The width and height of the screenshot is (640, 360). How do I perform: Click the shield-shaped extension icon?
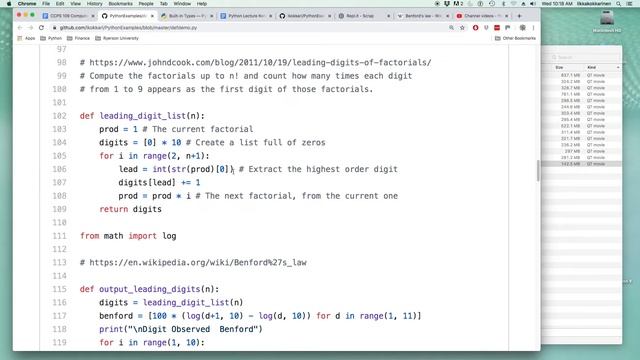click(486, 28)
